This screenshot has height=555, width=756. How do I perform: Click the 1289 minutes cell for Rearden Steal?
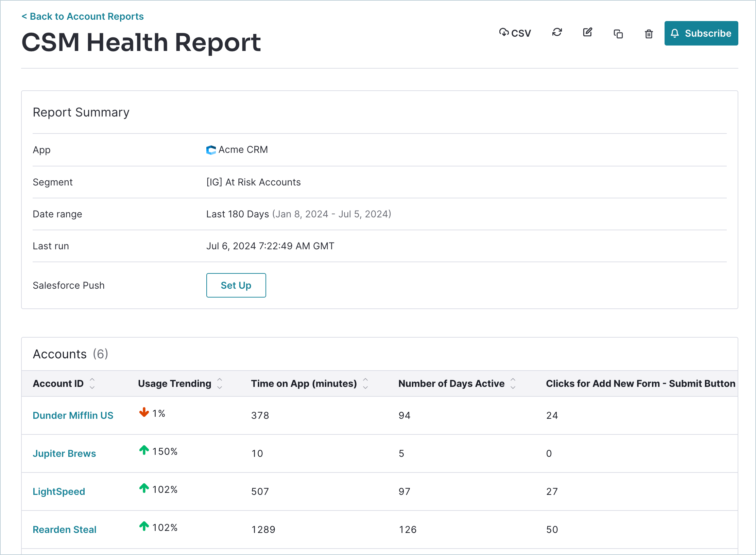pyautogui.click(x=263, y=530)
